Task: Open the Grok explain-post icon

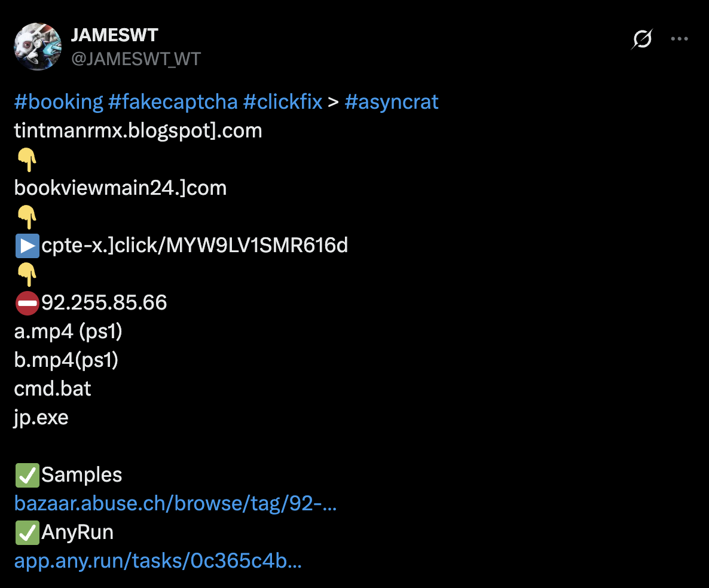Action: (x=641, y=39)
